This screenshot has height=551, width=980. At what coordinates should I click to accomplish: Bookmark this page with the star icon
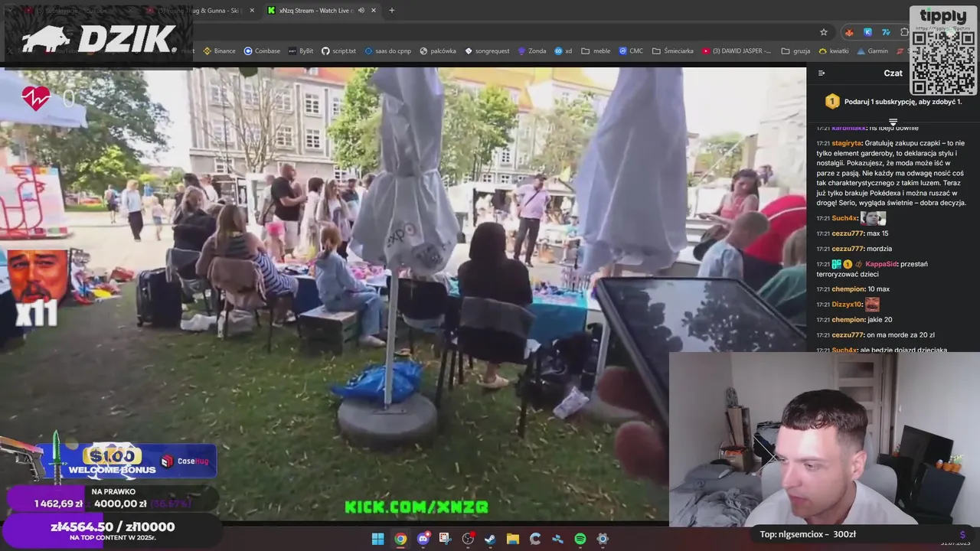(824, 32)
